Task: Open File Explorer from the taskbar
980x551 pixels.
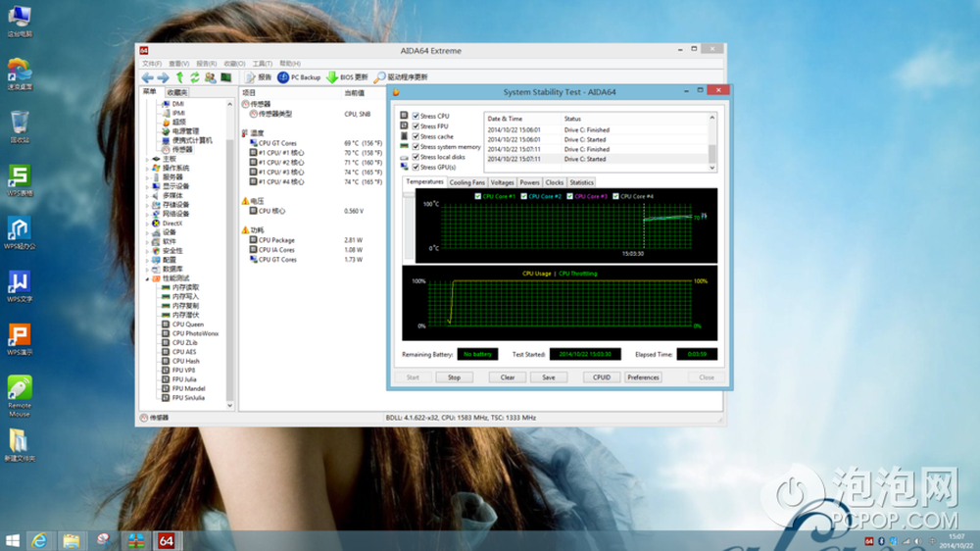Action: coord(72,540)
